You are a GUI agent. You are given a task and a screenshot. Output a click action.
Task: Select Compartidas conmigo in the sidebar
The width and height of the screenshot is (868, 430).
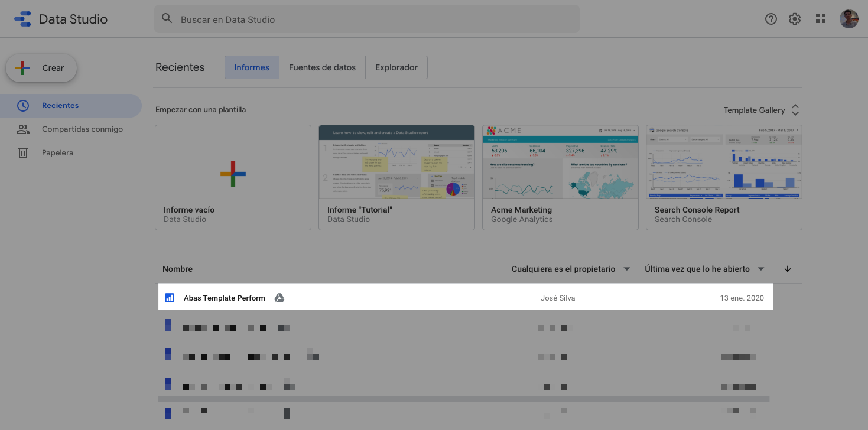[x=71, y=129]
